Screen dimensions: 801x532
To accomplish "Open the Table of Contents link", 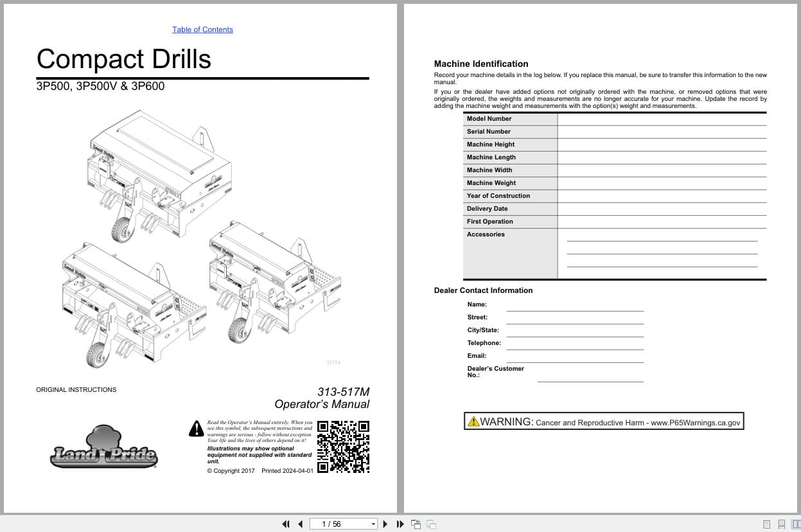I will click(202, 30).
